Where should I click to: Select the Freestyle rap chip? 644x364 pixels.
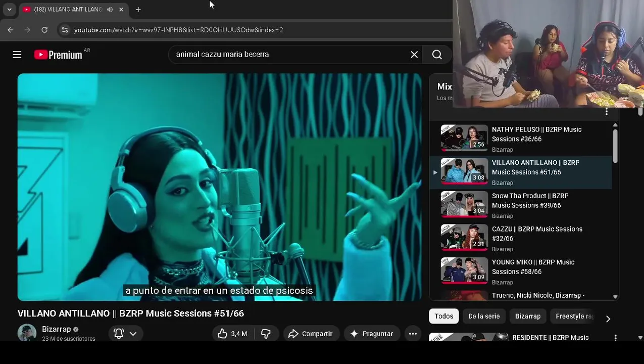[574, 316]
